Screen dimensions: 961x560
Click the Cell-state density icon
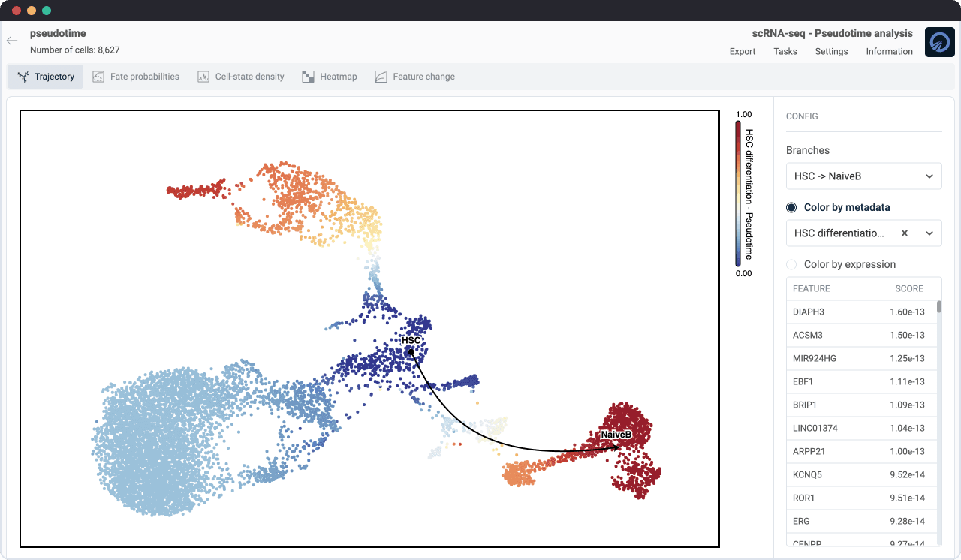[x=203, y=77]
